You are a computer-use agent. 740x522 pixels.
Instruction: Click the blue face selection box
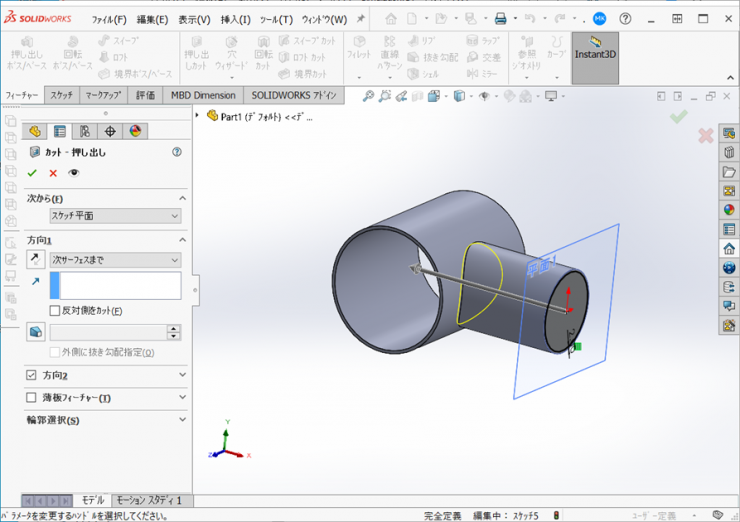coord(115,286)
